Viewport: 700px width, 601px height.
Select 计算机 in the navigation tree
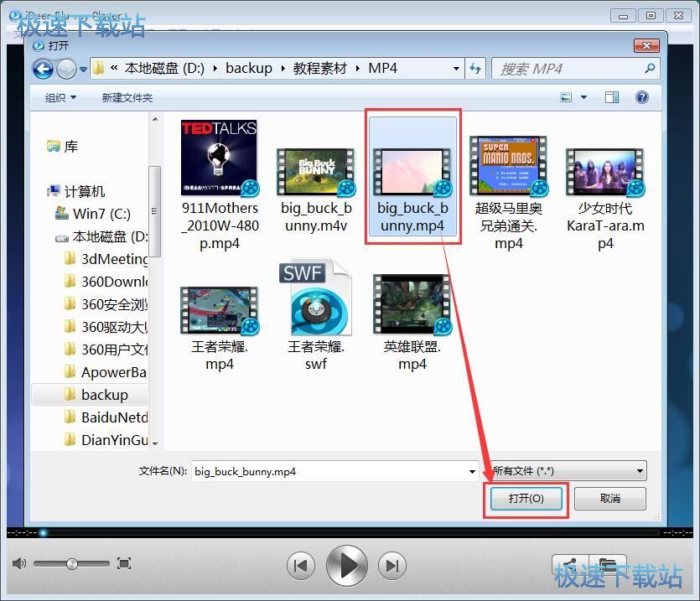coord(76,191)
